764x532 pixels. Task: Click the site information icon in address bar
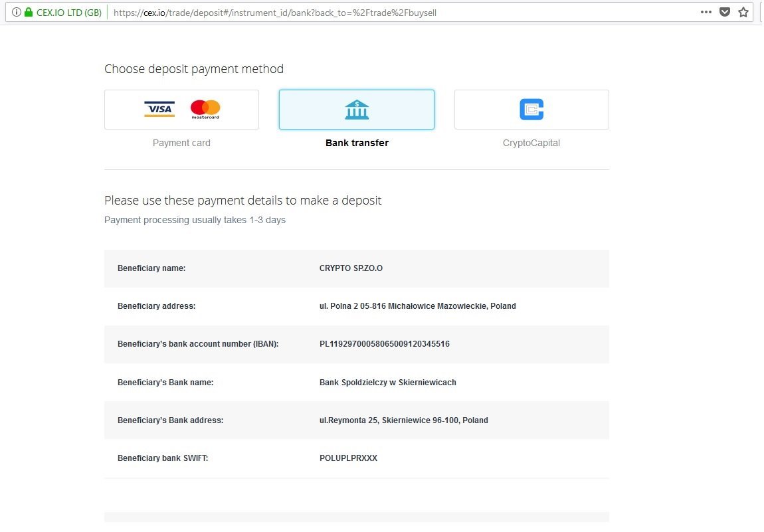click(17, 12)
